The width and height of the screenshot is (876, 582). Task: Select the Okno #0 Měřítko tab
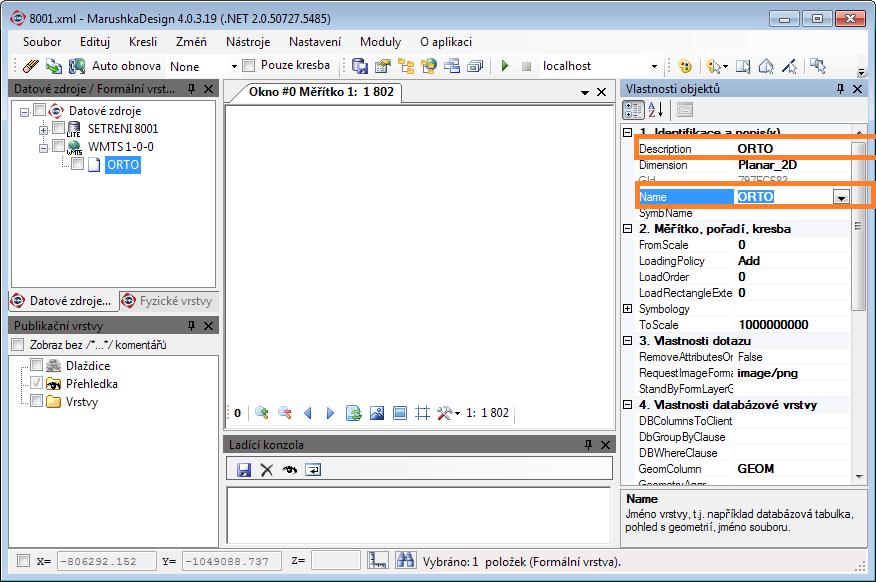pyautogui.click(x=321, y=92)
